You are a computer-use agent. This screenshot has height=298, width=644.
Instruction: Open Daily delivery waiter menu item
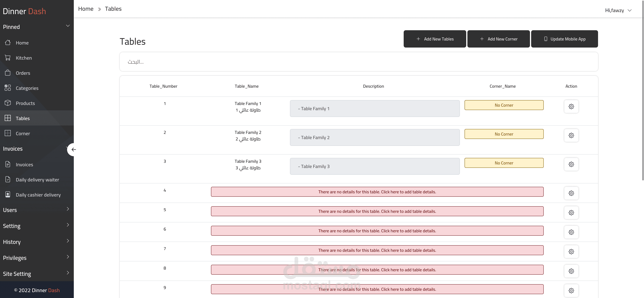point(37,180)
